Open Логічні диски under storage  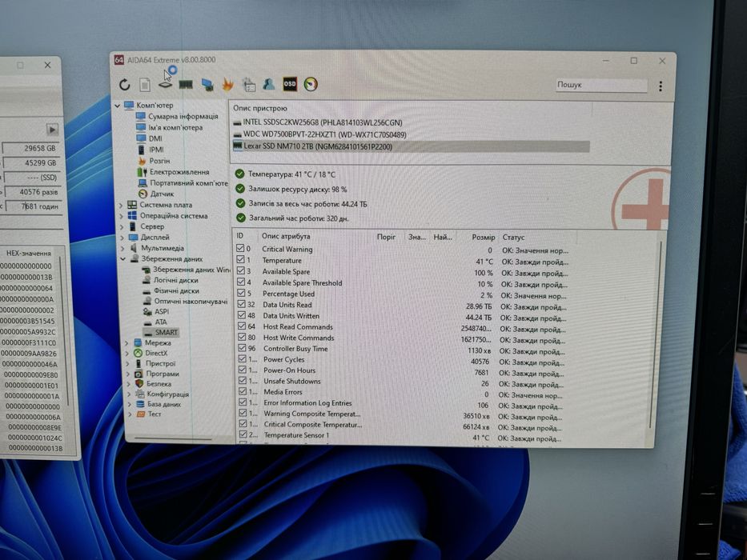(x=176, y=280)
